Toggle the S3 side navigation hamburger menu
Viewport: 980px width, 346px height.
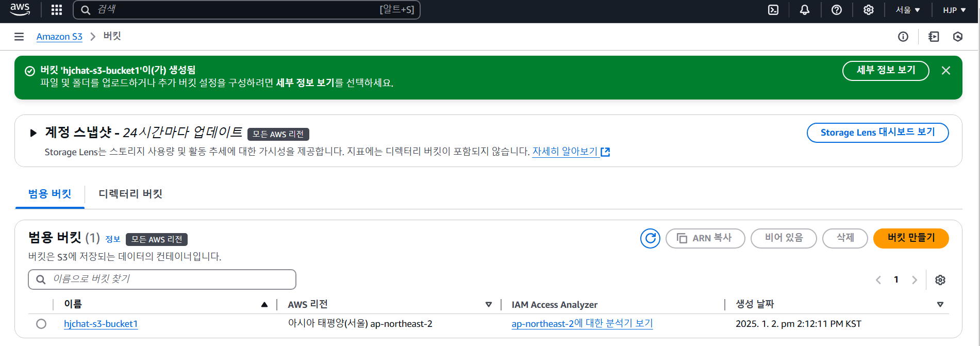pos(19,37)
